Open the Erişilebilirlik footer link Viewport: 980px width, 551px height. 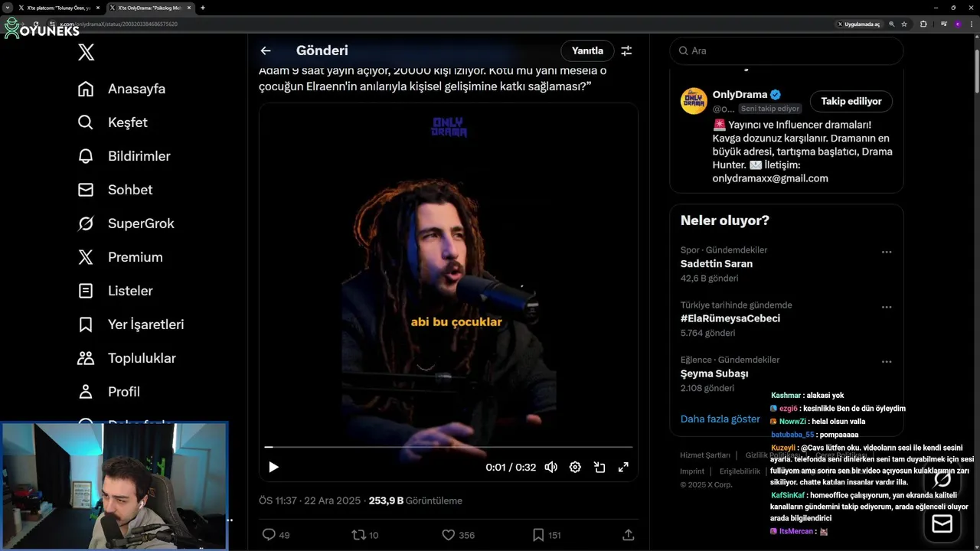pyautogui.click(x=740, y=471)
